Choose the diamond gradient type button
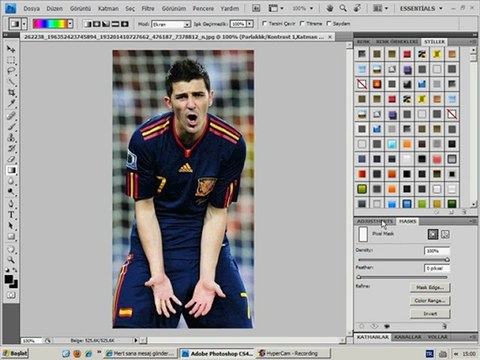This screenshot has height=360, width=480. click(125, 24)
